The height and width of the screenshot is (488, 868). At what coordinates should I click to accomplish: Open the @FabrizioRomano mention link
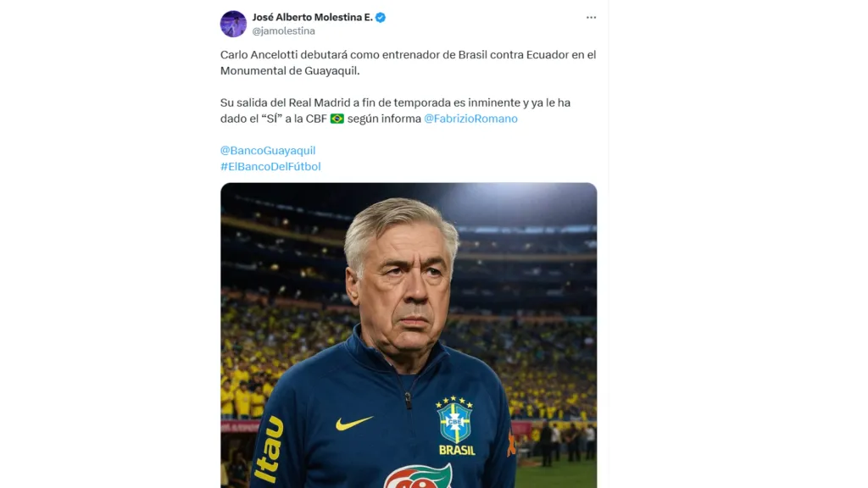tap(470, 119)
